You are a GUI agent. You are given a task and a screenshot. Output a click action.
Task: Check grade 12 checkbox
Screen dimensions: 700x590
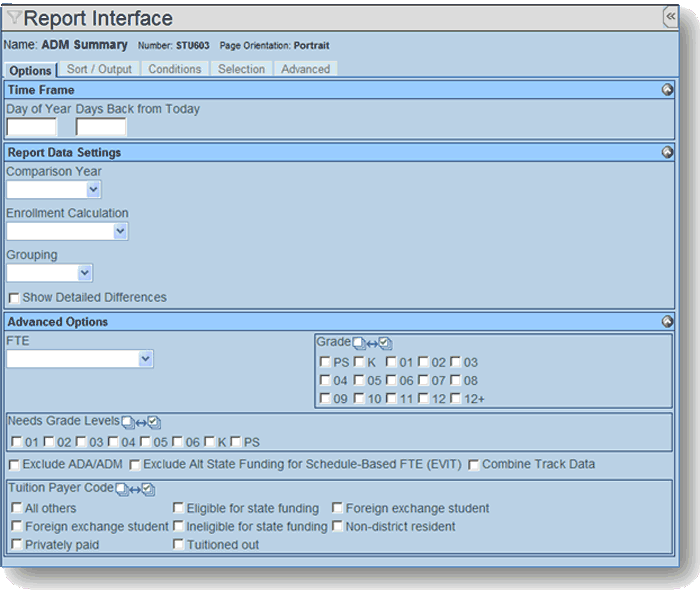[423, 398]
